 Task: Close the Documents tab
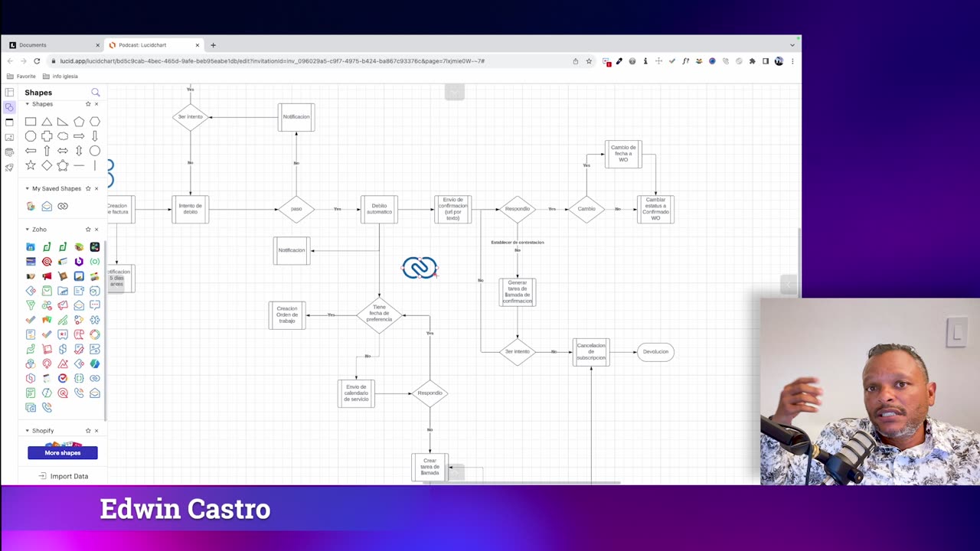click(x=97, y=45)
